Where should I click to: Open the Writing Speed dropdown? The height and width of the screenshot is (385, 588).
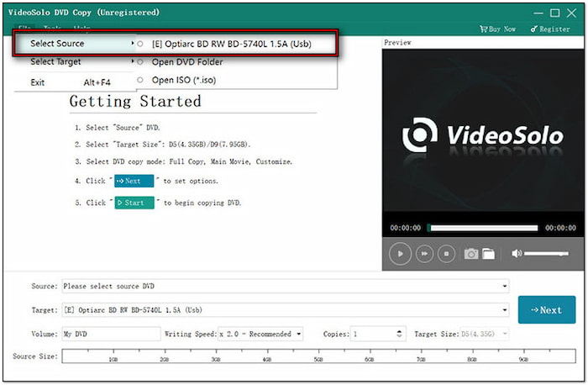[298, 334]
